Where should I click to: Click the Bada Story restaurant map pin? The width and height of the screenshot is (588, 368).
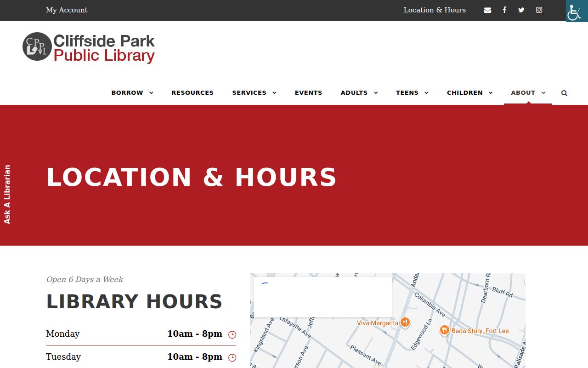[444, 330]
